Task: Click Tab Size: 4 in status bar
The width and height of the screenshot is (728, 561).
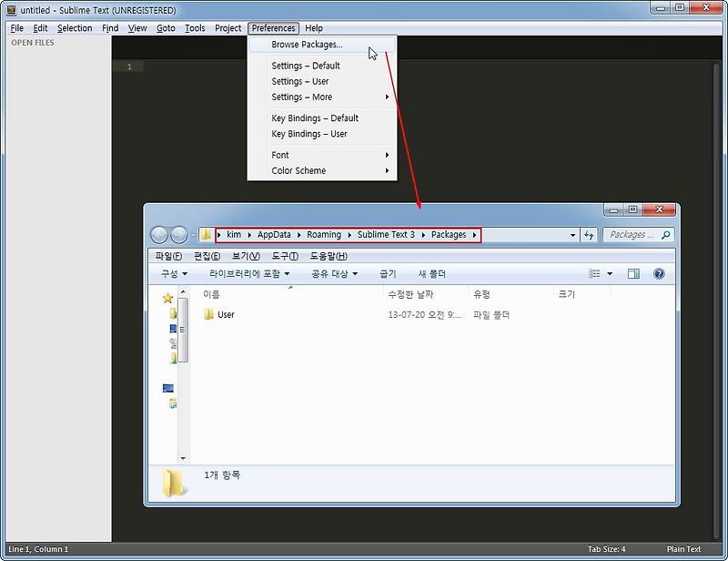Action: [606, 549]
